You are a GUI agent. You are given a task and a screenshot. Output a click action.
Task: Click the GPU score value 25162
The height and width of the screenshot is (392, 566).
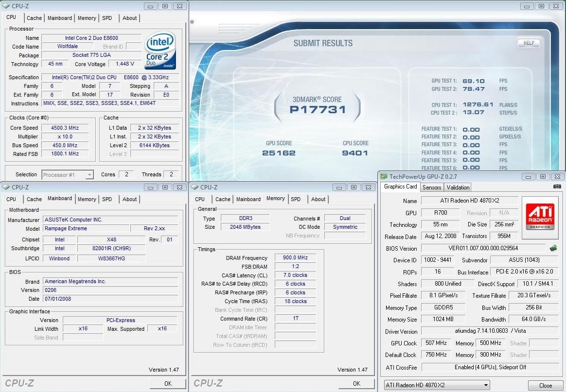(x=279, y=153)
